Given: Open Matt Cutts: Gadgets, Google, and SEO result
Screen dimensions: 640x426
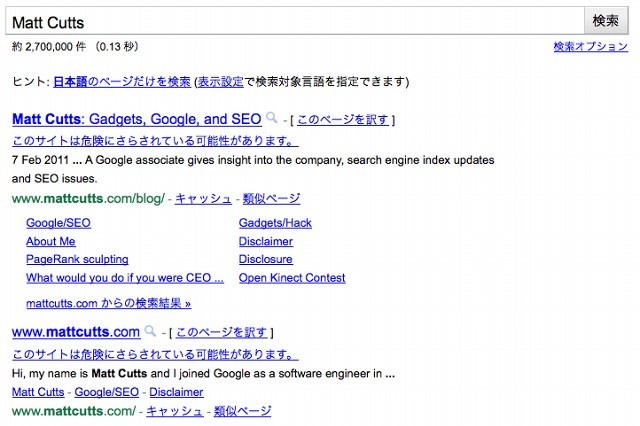Looking at the screenshot, I should pyautogui.click(x=137, y=119).
